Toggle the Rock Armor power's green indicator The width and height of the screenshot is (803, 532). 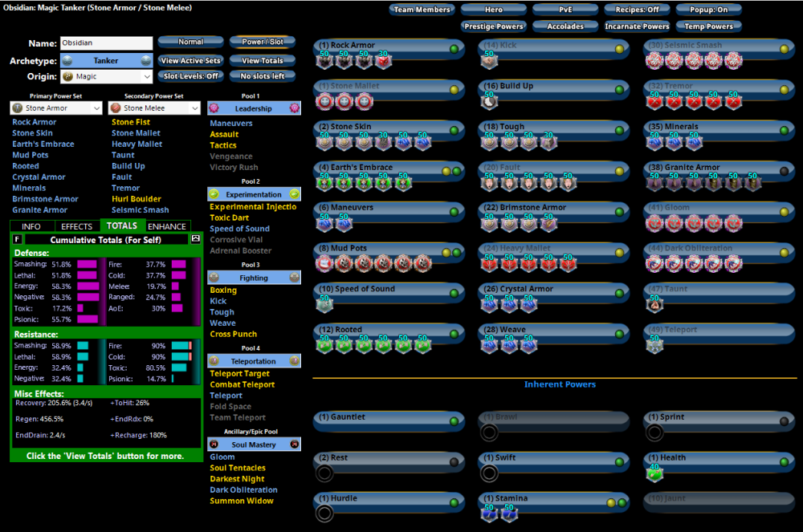(454, 49)
